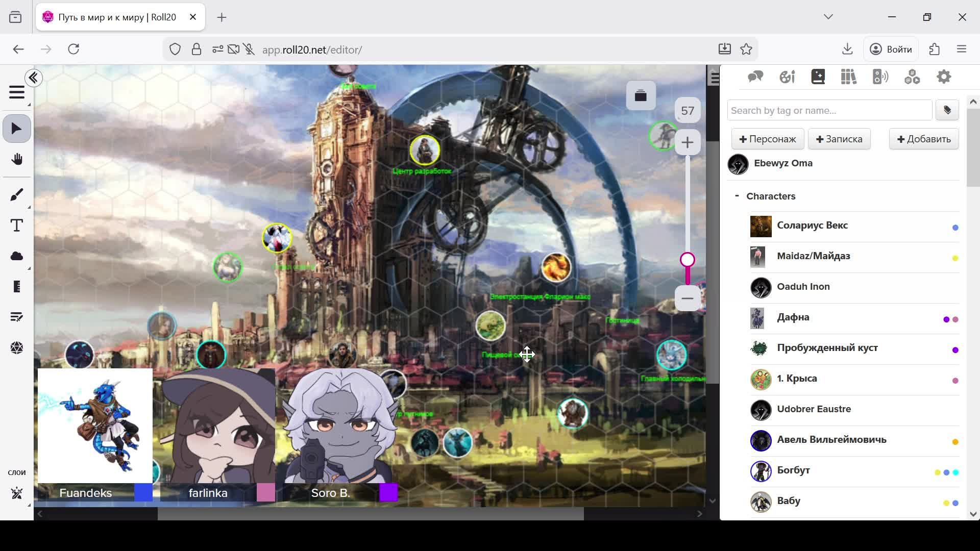This screenshot has width=980, height=551.
Task: Open the tag filter dropdown
Action: 947,110
